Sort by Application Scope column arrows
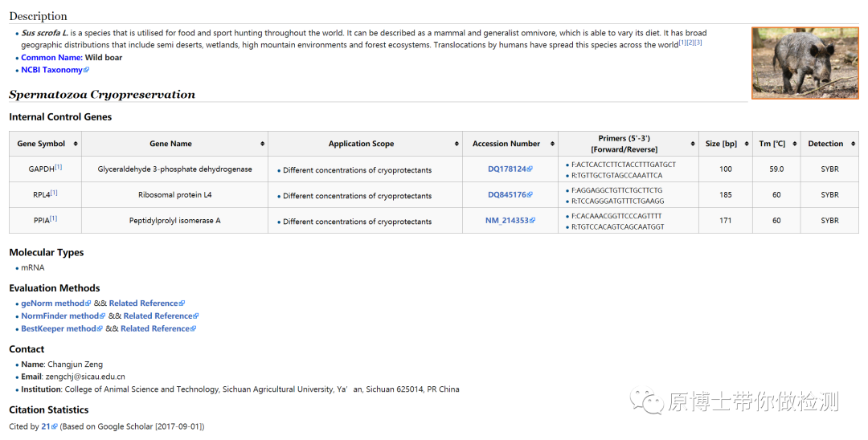 (457, 144)
